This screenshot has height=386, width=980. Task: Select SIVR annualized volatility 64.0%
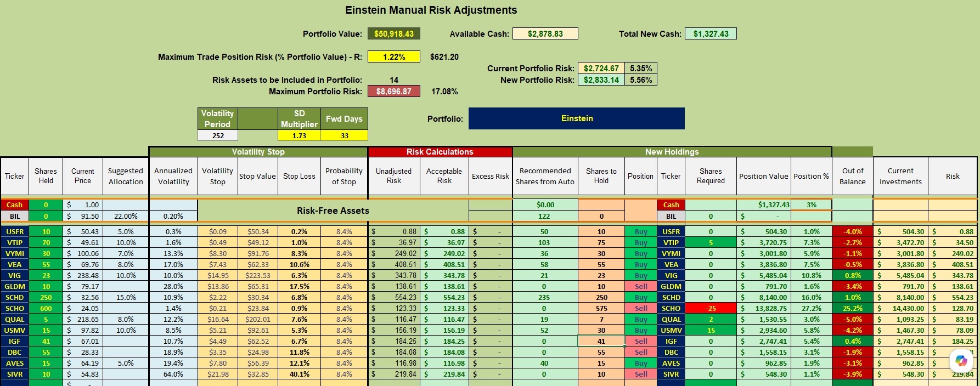click(173, 374)
